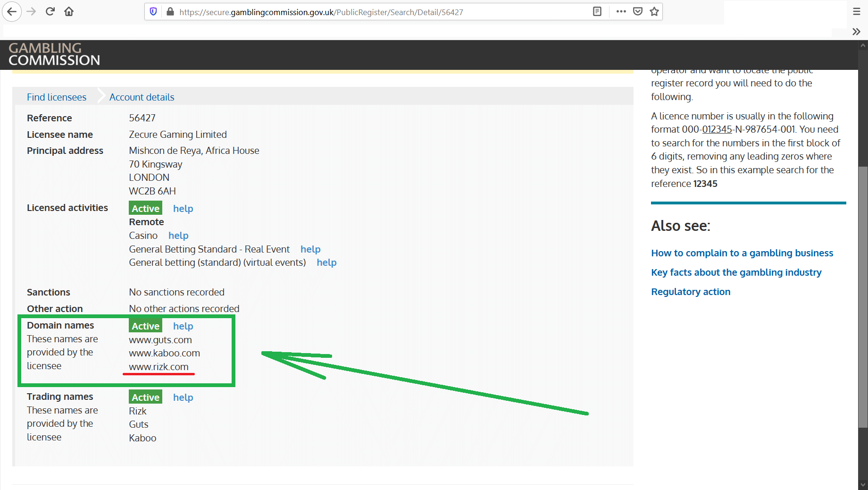Click the Domain names Active badge
The image size is (868, 490).
[145, 326]
